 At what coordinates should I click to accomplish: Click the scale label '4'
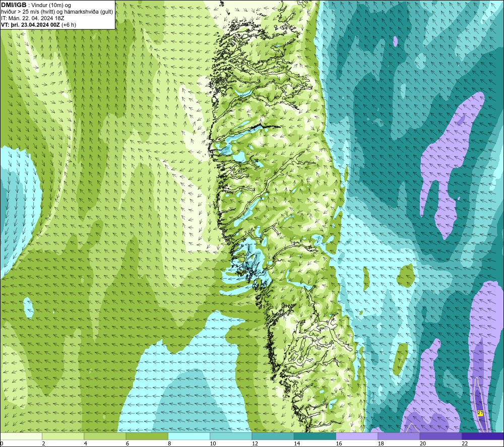pos(86,443)
